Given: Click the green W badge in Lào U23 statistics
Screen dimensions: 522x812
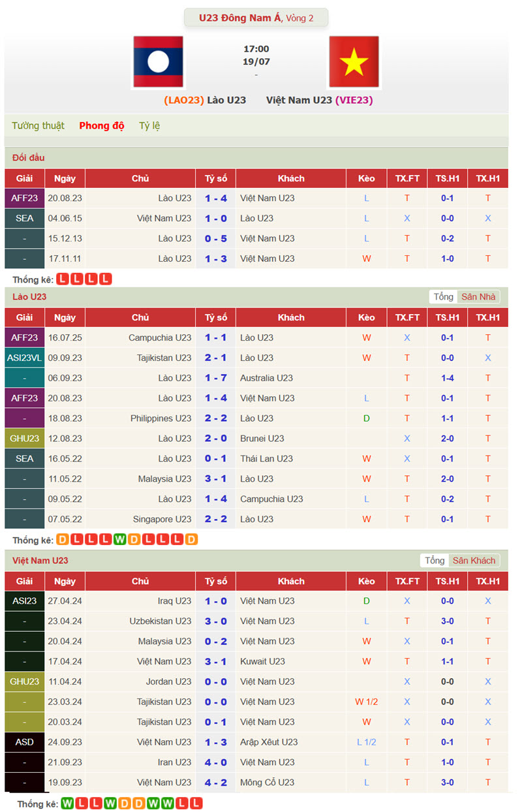Looking at the screenshot, I should (x=119, y=540).
